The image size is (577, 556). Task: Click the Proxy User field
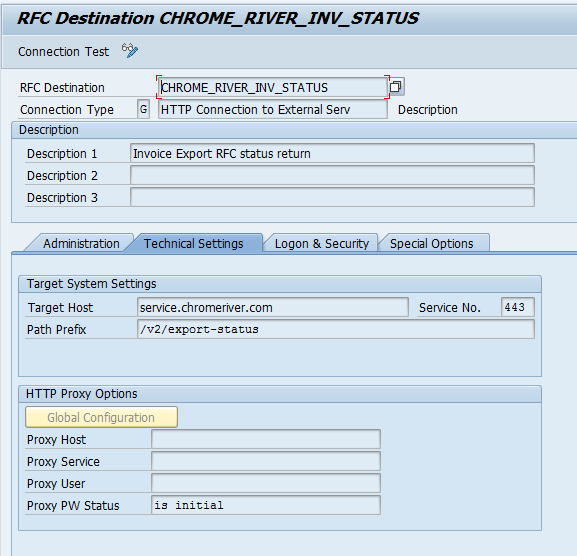pyautogui.click(x=266, y=483)
